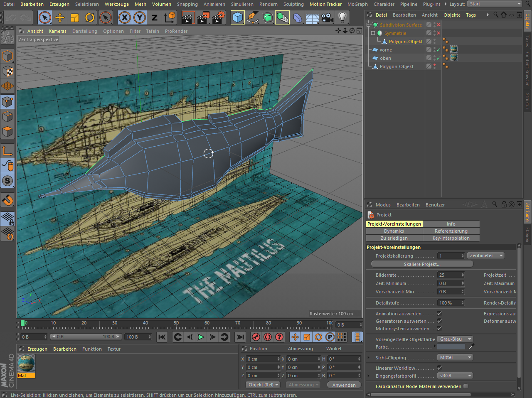Image resolution: width=532 pixels, height=398 pixels.
Task: Click the red visibility dot of bottom Polygon-Objekt
Action: (435, 65)
